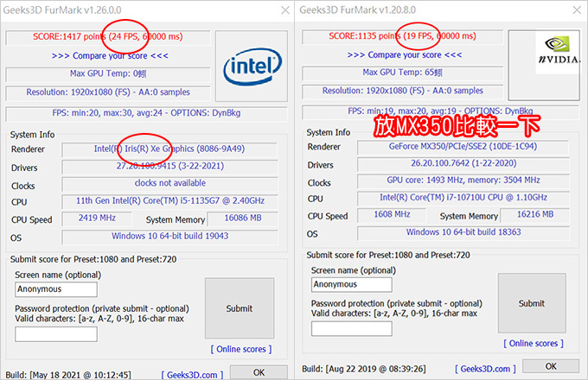Select 'FPS: min:19, max:20, avg:19' line
The height and width of the screenshot is (380, 588).
(440, 111)
